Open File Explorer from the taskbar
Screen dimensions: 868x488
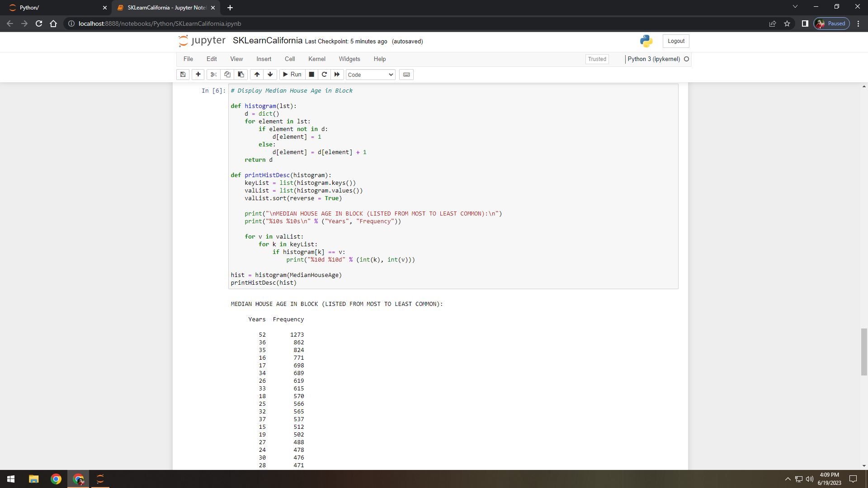point(33,479)
